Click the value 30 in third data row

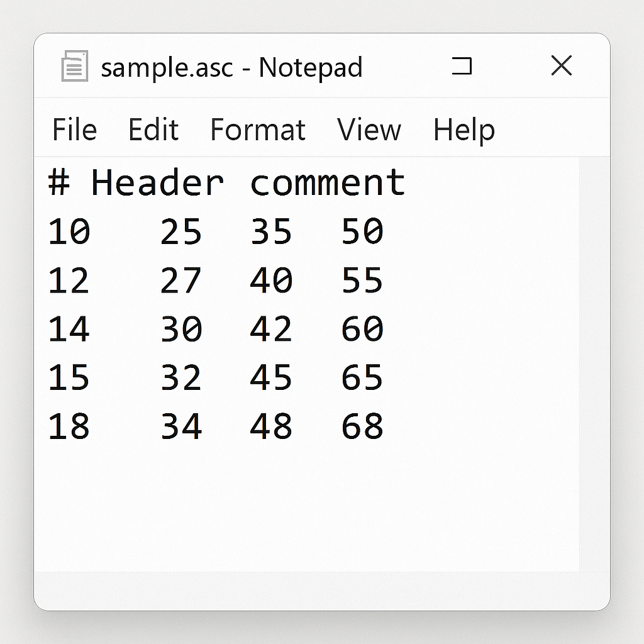point(181,328)
